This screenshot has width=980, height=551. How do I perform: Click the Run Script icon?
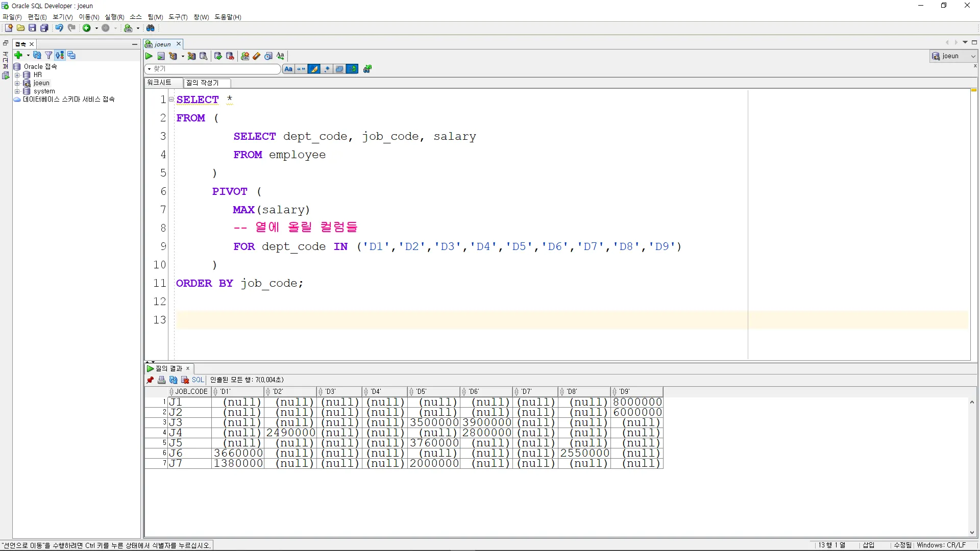pyautogui.click(x=161, y=56)
